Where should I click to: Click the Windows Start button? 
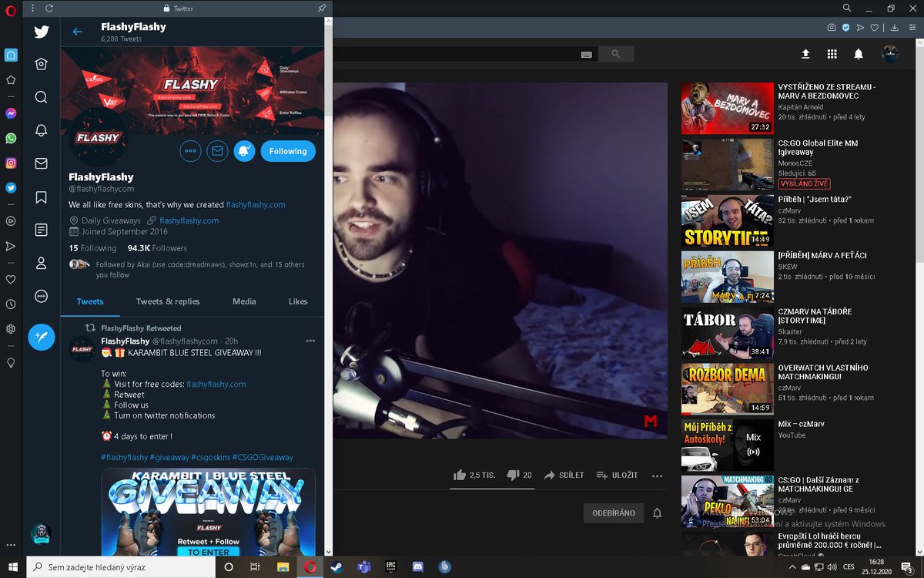coord(12,566)
